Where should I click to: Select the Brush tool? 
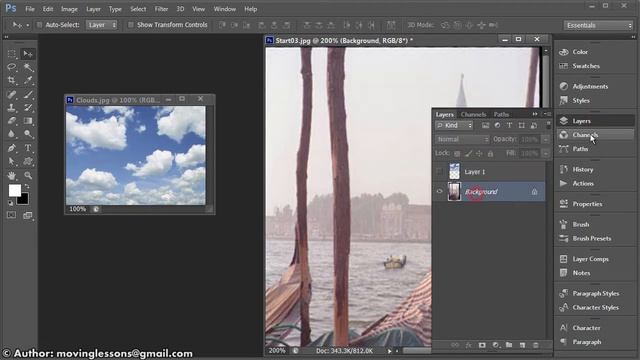point(28,94)
